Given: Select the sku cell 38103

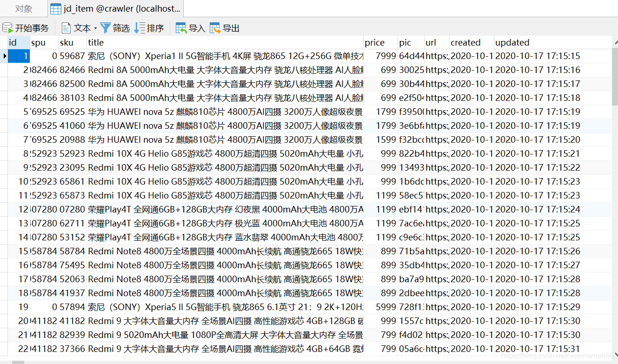Looking at the screenshot, I should 73,98.
